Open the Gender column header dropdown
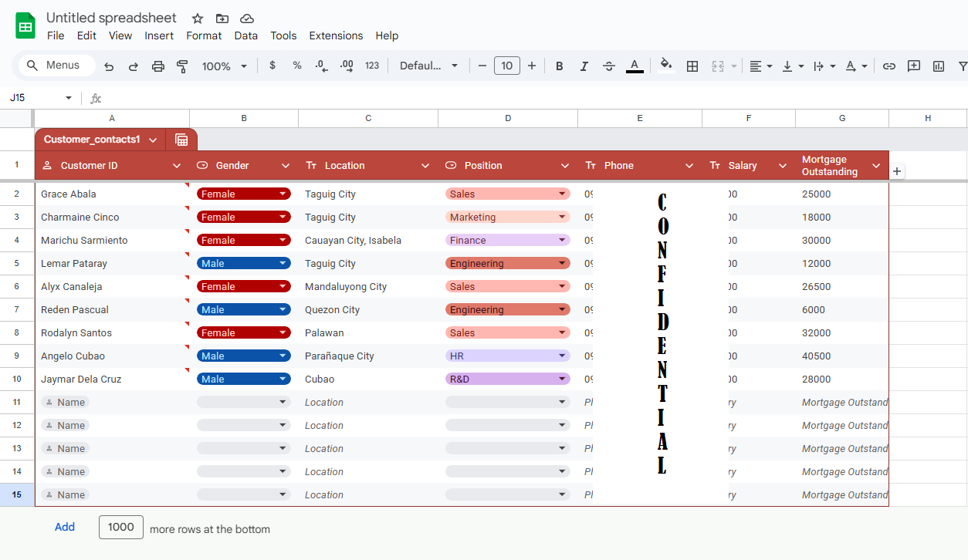The width and height of the screenshot is (968, 560). (286, 166)
